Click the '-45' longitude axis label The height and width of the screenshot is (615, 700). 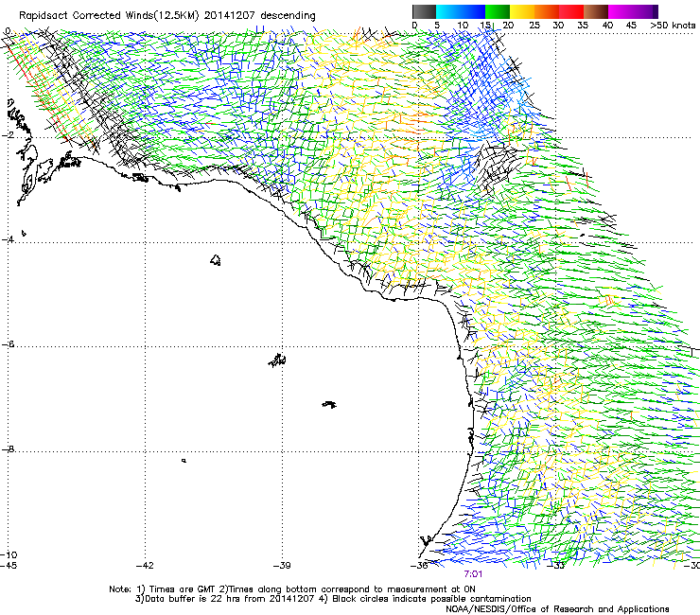[x=9, y=566]
